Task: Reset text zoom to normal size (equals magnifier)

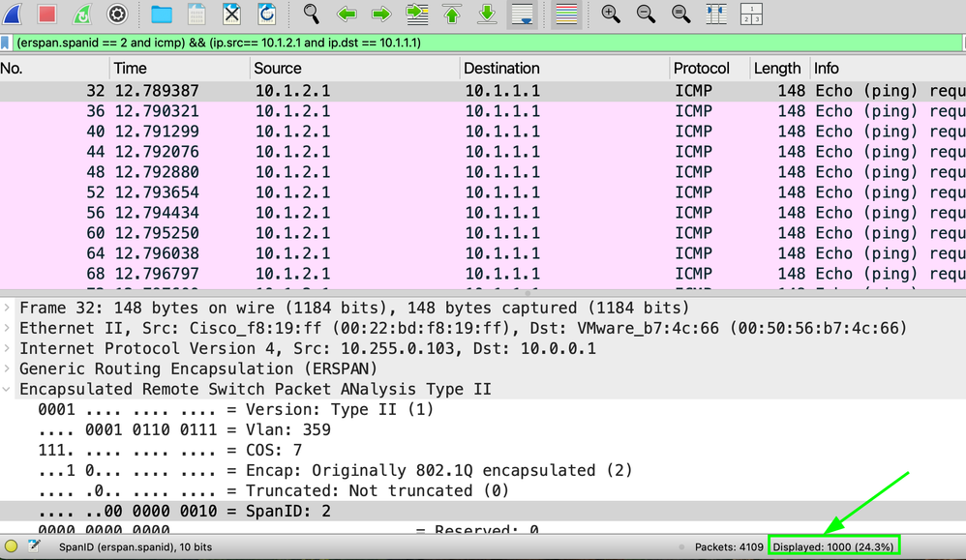Action: (x=680, y=14)
